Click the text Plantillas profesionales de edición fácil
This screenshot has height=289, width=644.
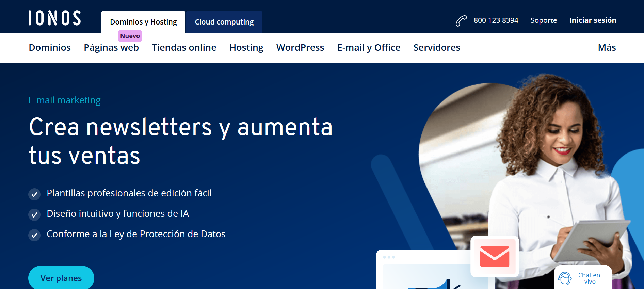[129, 193]
